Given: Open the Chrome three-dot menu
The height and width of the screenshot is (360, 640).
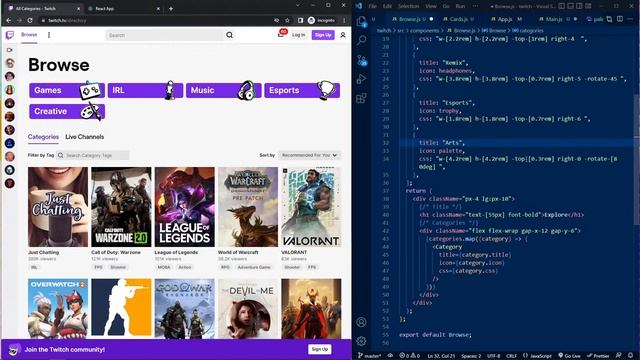Looking at the screenshot, I should tap(344, 20).
